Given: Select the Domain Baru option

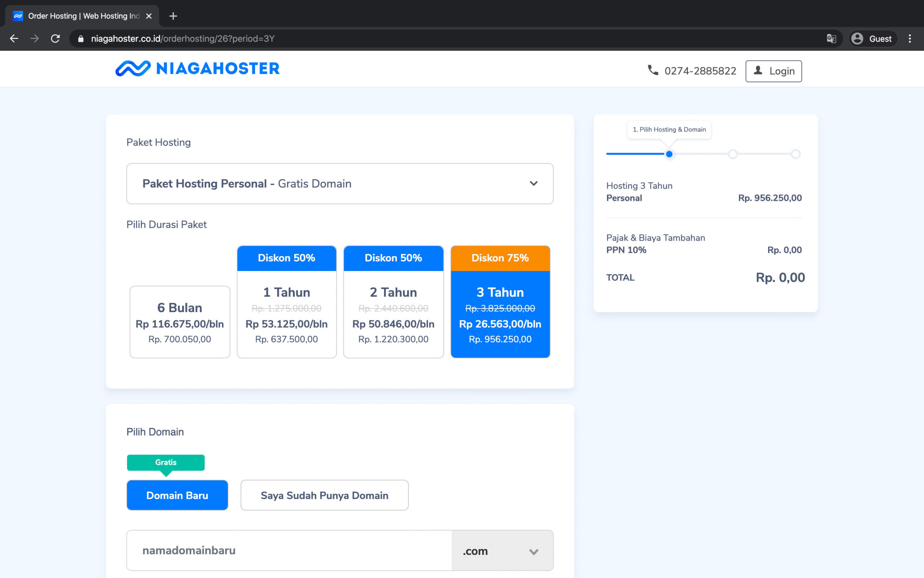Looking at the screenshot, I should point(177,495).
